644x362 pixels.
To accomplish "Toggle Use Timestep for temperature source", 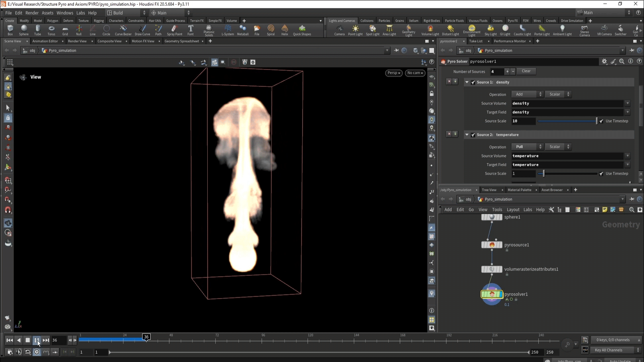I will coord(601,174).
